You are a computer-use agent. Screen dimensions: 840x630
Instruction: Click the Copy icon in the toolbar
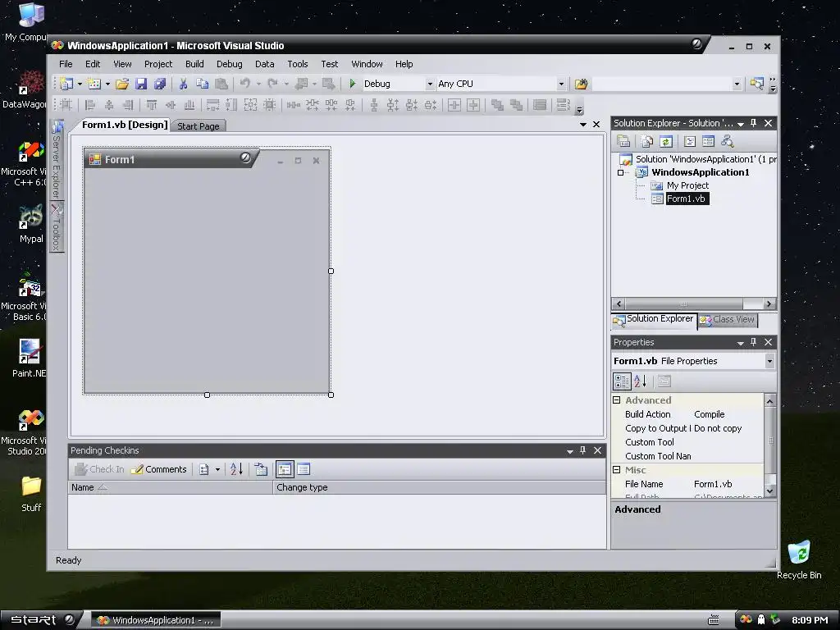(202, 84)
